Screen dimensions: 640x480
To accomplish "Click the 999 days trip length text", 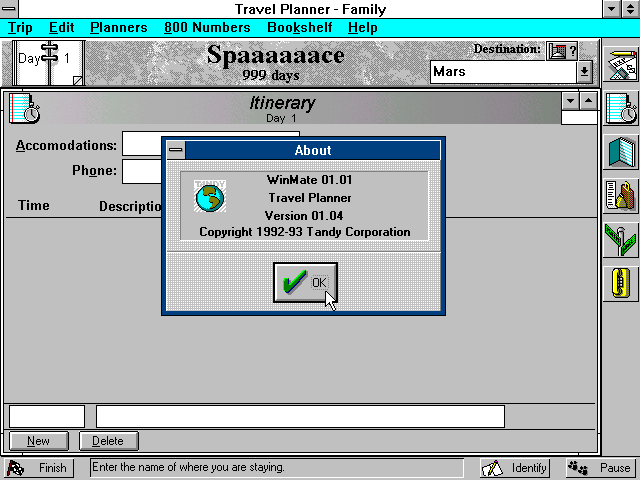I will 271,75.
